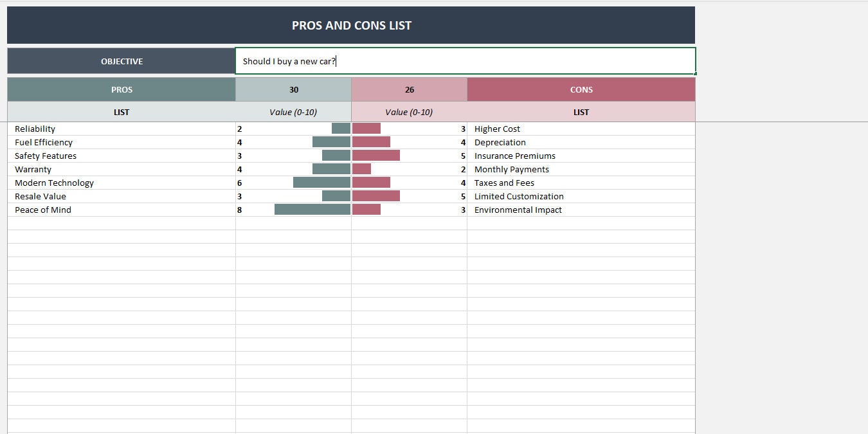This screenshot has width=868, height=434.
Task: Click the 'PROS AND CONS LIST' title banner
Action: coord(351,25)
